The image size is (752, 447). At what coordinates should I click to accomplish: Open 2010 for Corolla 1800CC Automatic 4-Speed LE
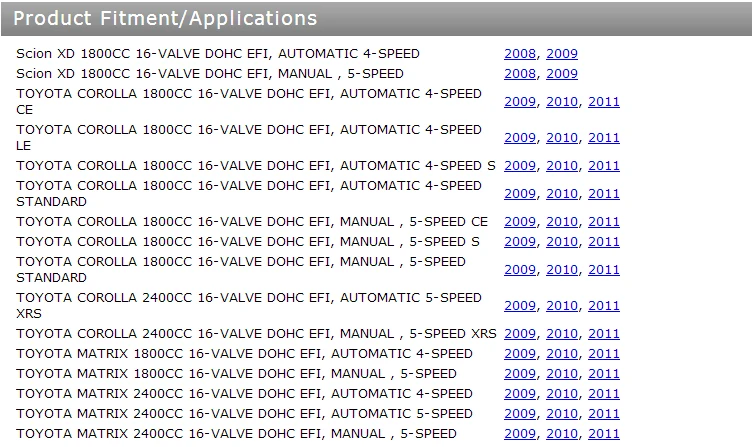point(562,138)
